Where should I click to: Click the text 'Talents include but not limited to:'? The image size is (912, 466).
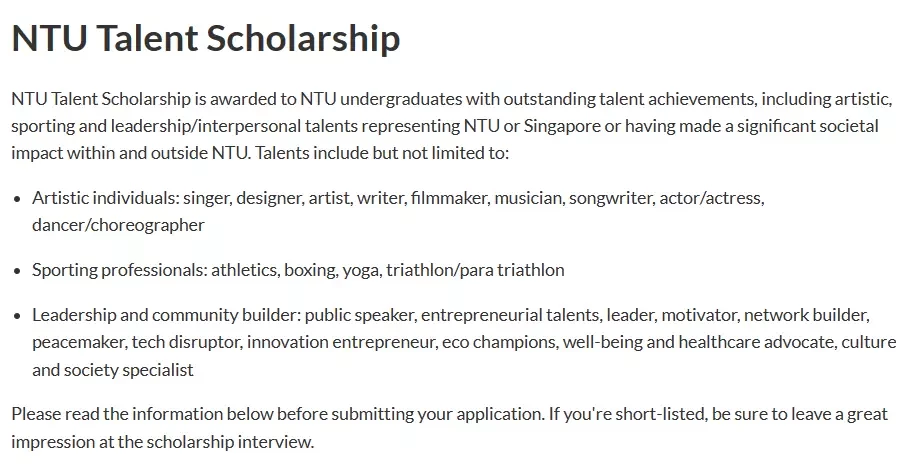click(x=382, y=153)
